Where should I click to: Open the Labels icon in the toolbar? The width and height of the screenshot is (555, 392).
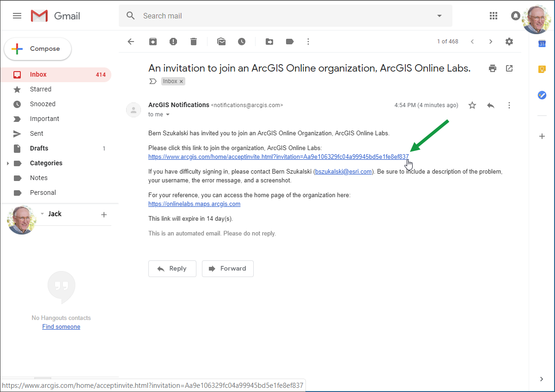click(x=290, y=42)
